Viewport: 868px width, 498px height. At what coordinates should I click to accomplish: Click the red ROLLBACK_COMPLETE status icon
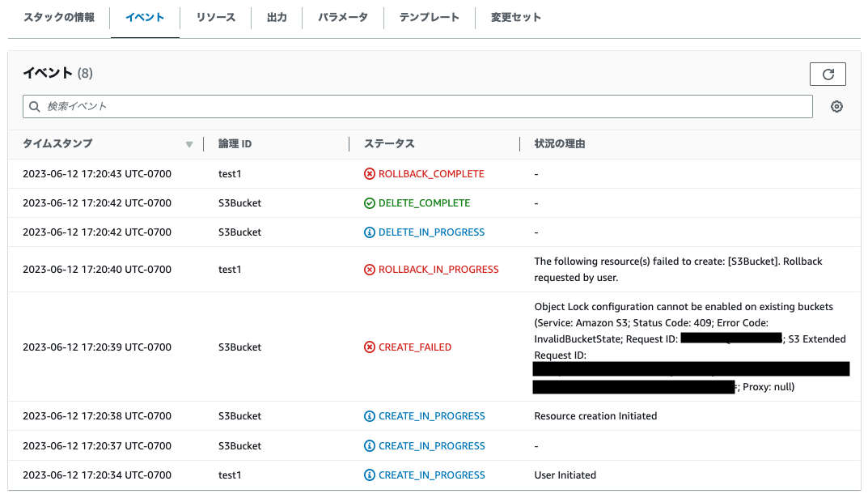369,173
